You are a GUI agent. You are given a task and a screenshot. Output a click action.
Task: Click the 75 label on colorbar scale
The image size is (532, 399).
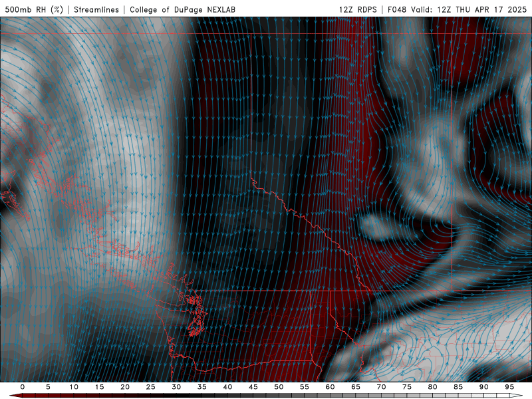pos(407,387)
